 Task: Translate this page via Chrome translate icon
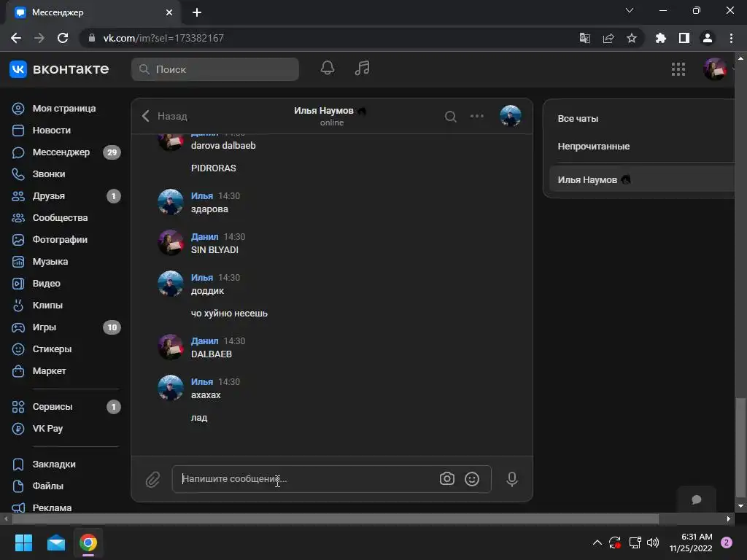coord(584,38)
